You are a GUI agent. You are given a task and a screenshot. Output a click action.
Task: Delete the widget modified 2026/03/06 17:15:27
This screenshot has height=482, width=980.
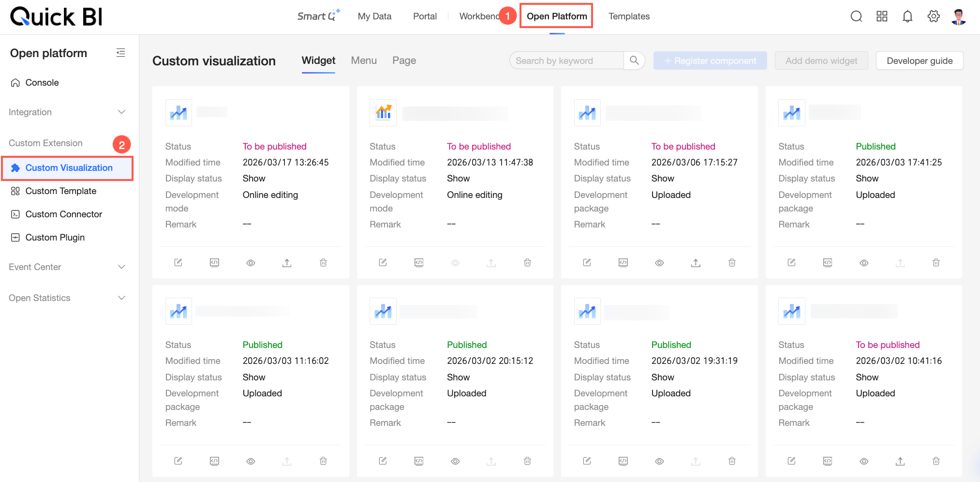click(732, 262)
